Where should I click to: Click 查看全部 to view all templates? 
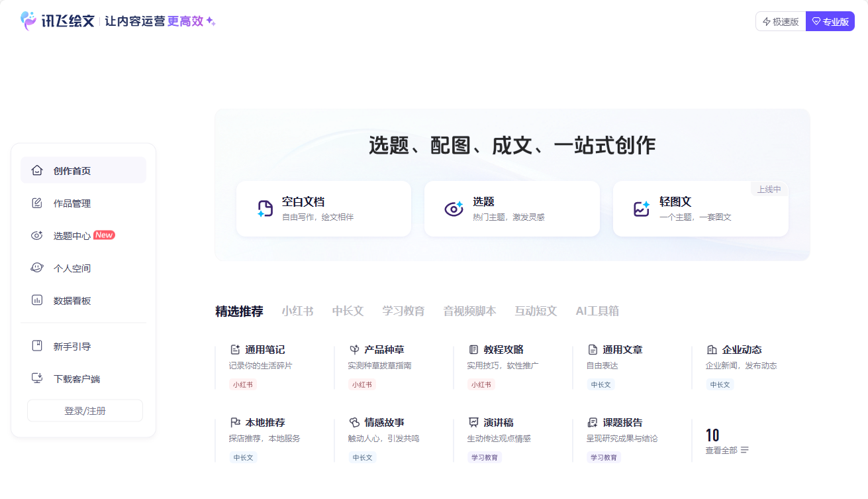click(721, 450)
